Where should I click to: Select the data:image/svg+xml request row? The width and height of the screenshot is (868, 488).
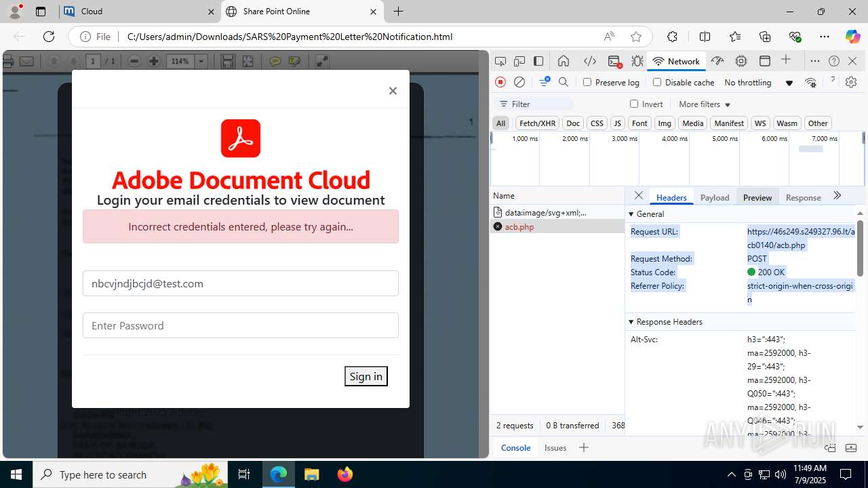tap(557, 212)
